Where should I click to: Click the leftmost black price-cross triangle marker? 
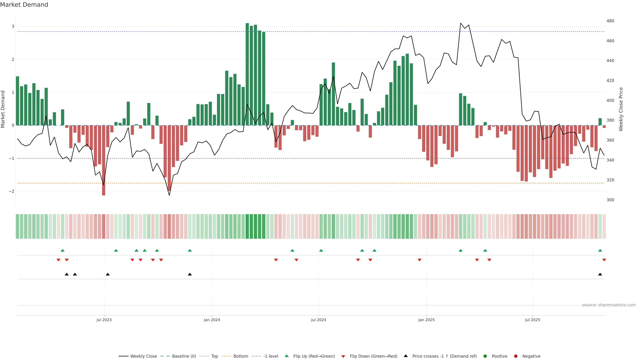click(x=67, y=274)
